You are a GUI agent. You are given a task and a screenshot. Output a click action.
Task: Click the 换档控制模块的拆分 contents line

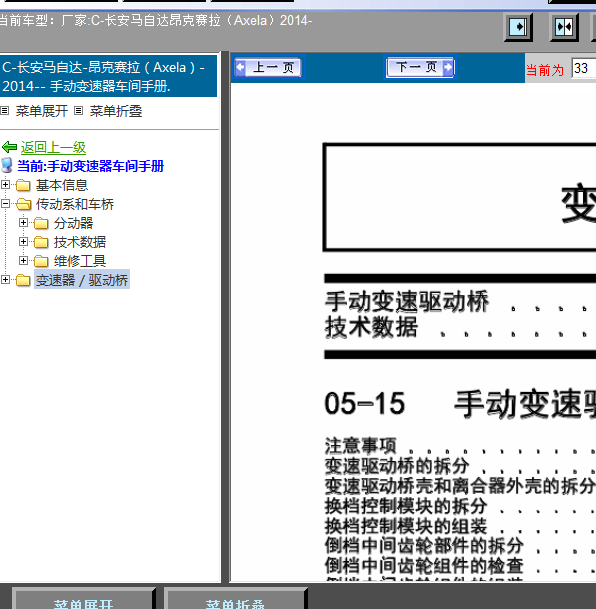pyautogui.click(x=406, y=506)
